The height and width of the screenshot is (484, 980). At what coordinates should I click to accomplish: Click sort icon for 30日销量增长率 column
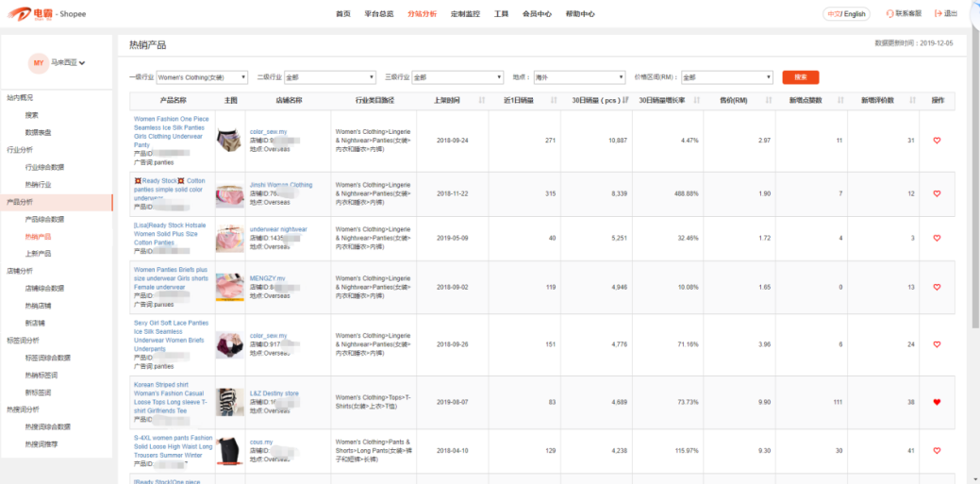696,100
